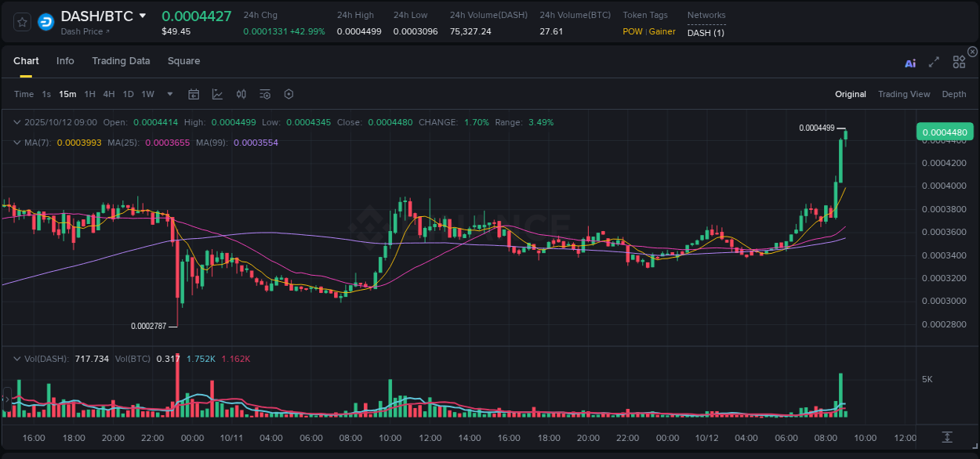Image resolution: width=980 pixels, height=459 pixels.
Task: Select the 1H chart interval
Action: [x=89, y=94]
